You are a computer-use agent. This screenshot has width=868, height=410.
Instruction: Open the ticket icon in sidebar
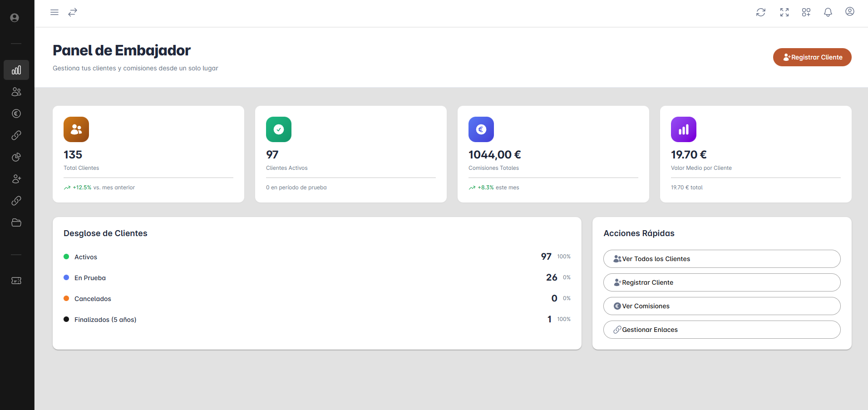[x=16, y=281]
